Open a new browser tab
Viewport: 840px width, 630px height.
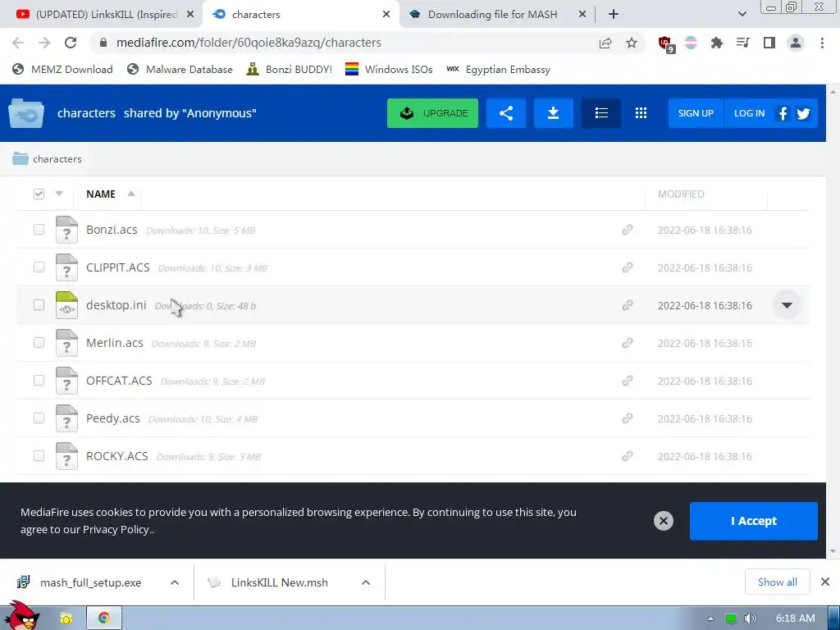click(614, 15)
